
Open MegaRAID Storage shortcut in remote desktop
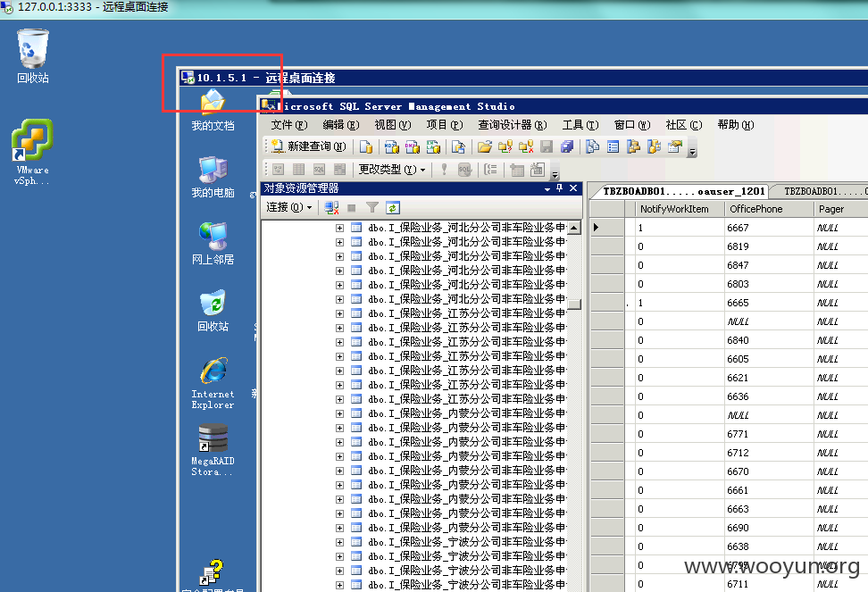[213, 450]
